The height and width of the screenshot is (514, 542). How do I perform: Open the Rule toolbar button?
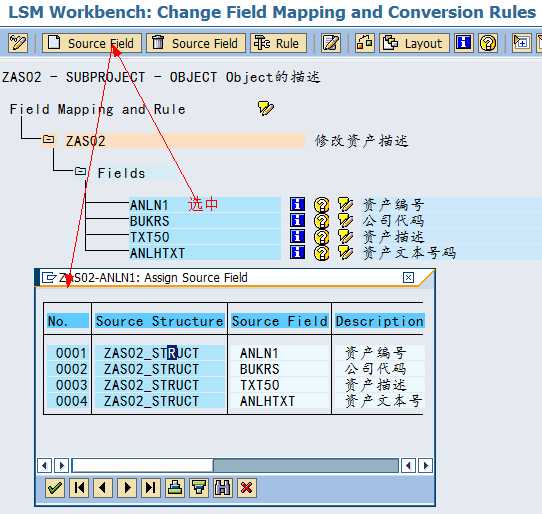click(x=278, y=43)
